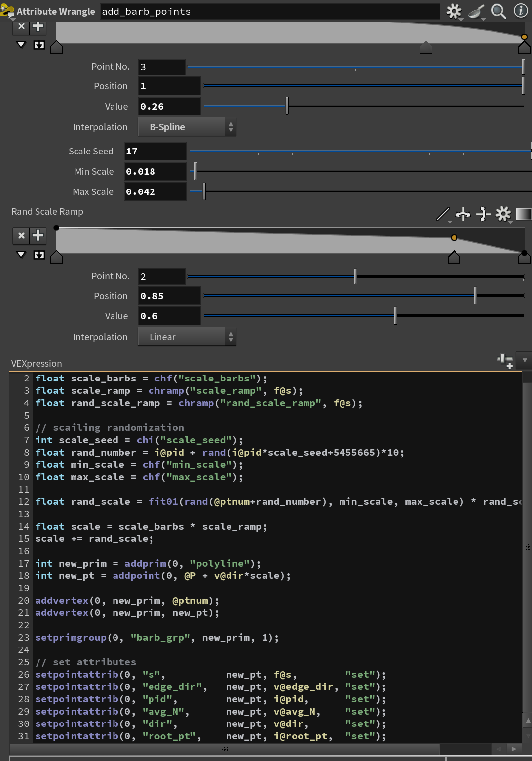
Task: Click the ladle icon beside the gear
Action: tap(476, 11)
